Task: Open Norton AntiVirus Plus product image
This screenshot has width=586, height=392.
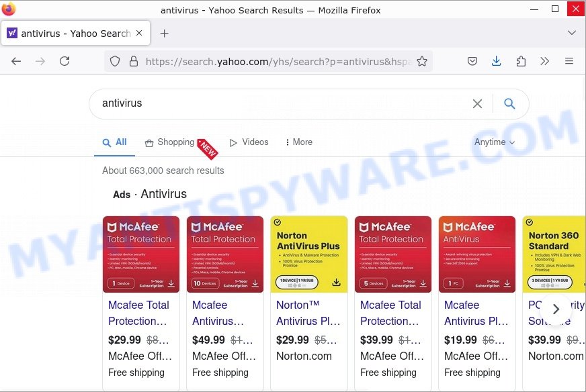Action: pyautogui.click(x=309, y=254)
